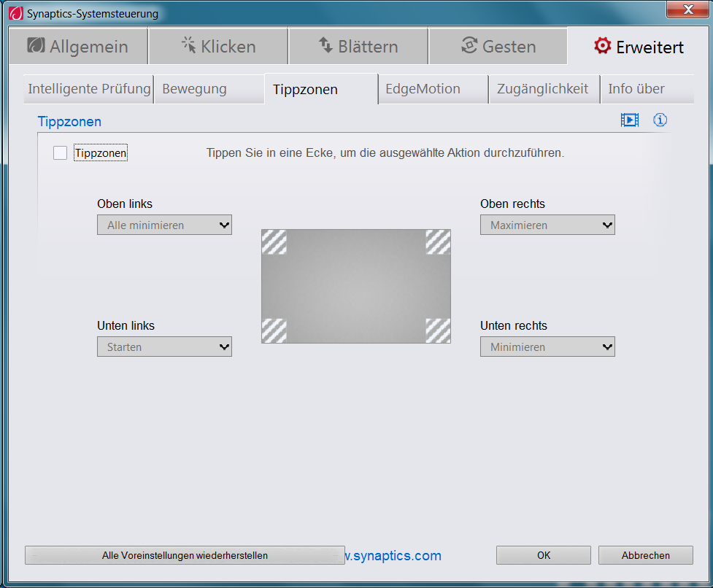Viewport: 713px width, 588px height.
Task: Open the Oben rechts Maximieren dropdown
Action: pos(547,225)
